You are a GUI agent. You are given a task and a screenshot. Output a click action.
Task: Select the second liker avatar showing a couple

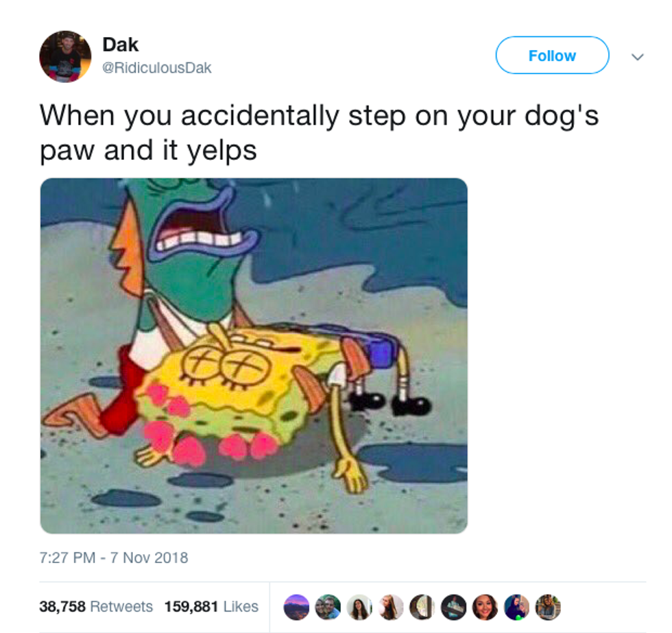328,608
